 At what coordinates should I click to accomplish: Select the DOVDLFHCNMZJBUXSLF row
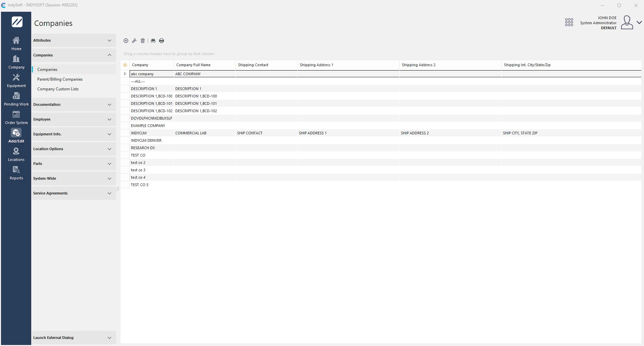click(385, 118)
